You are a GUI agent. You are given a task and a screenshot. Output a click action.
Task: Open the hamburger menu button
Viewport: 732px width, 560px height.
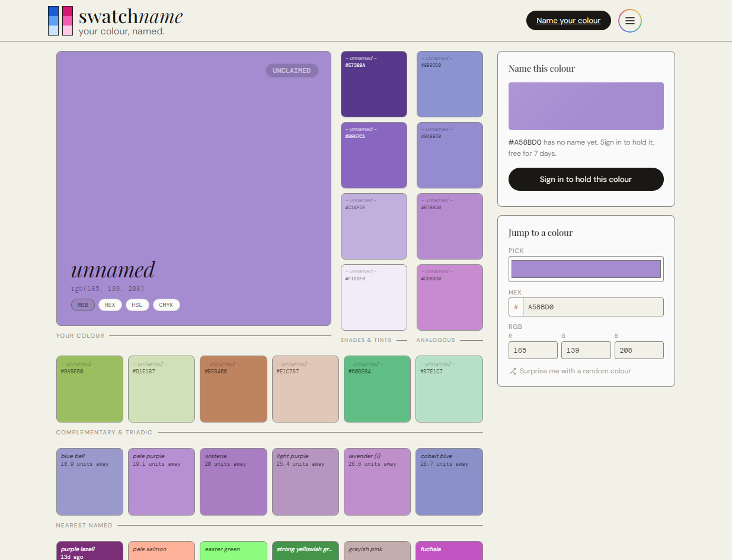629,21
